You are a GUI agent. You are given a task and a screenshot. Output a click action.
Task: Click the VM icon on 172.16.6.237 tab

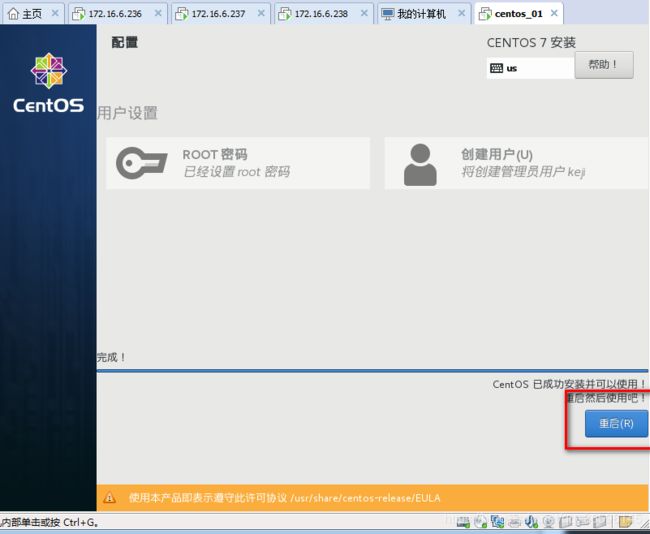pos(182,14)
